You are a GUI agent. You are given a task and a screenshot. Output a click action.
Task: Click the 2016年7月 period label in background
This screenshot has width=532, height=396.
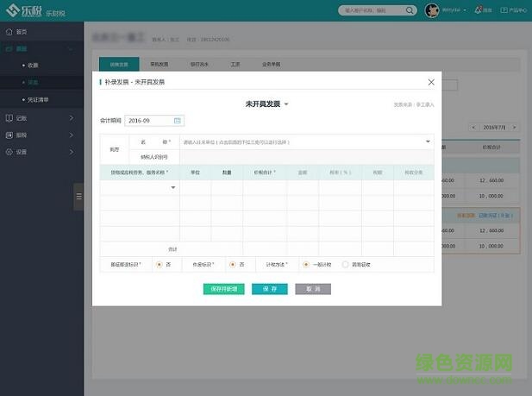click(494, 128)
